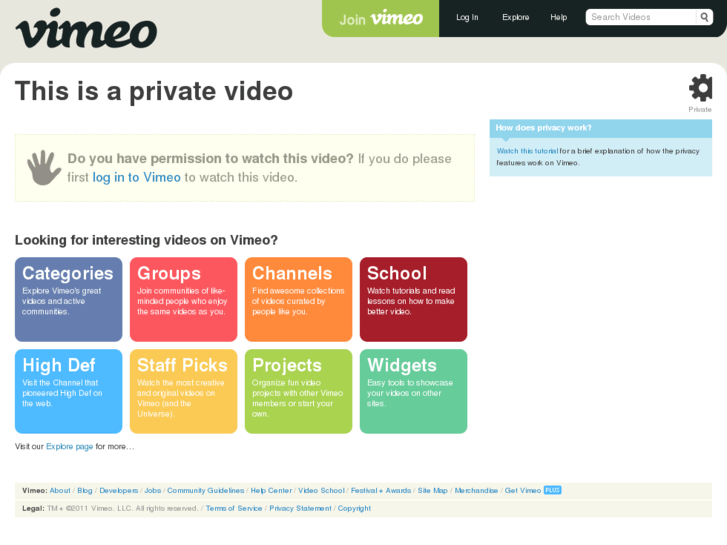Viewport: 727px width, 545px height.
Task: Follow the 'log in to Vimeo' link
Action: [136, 177]
